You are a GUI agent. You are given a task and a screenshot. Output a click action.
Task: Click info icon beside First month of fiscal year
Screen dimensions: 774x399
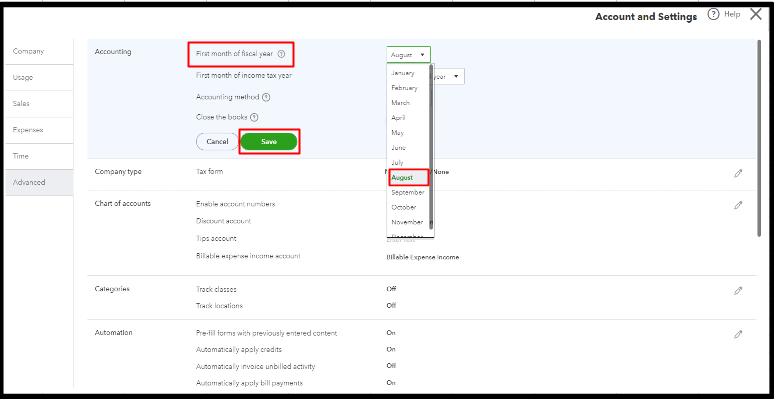281,54
